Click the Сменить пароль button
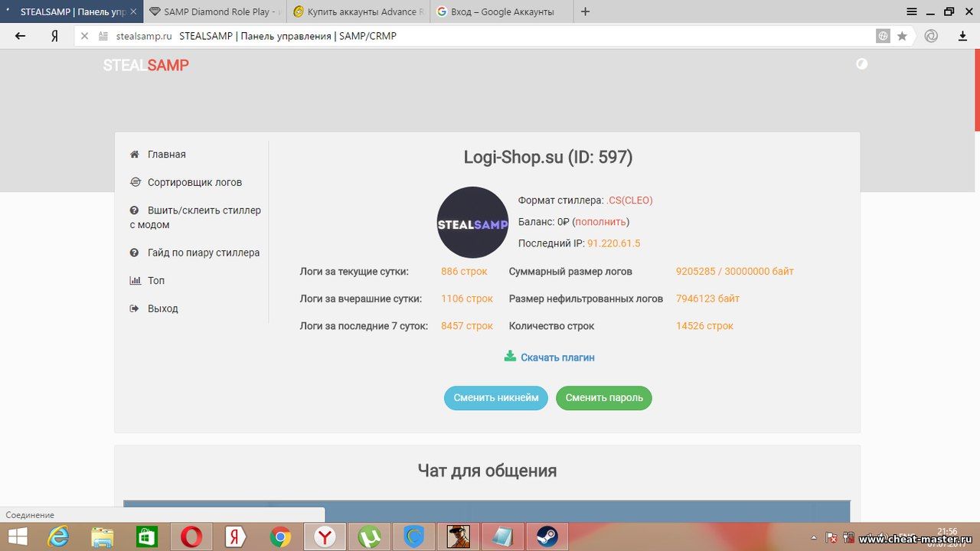 tap(603, 398)
